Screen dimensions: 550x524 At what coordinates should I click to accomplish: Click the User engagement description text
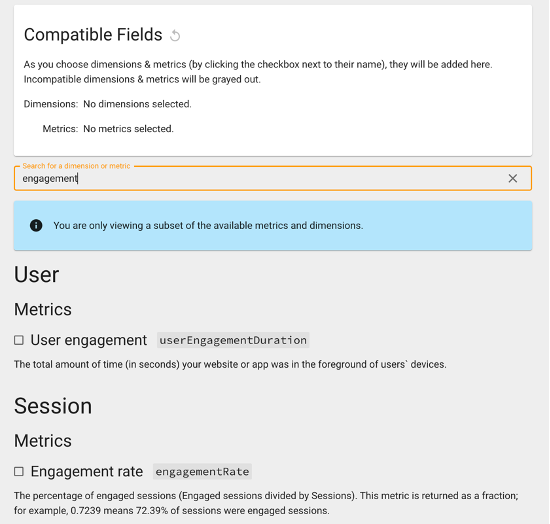pyautogui.click(x=230, y=364)
